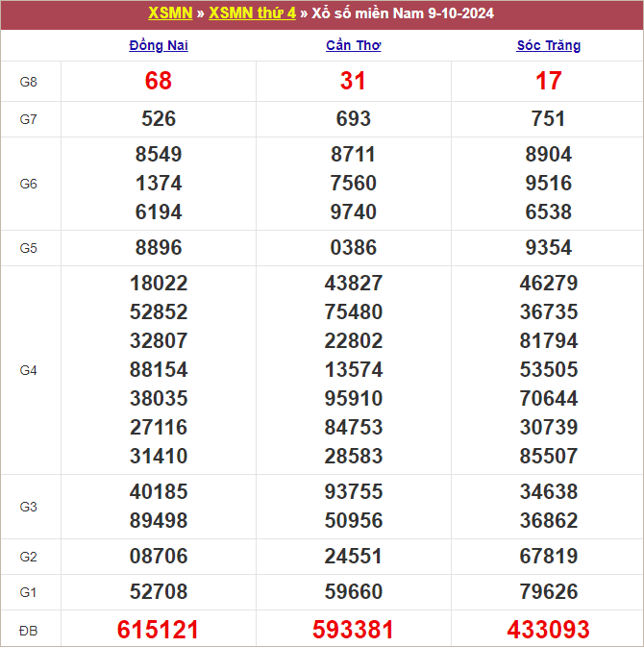The height and width of the screenshot is (647, 644).
Task: Click the G4 row label
Action: coord(29,370)
